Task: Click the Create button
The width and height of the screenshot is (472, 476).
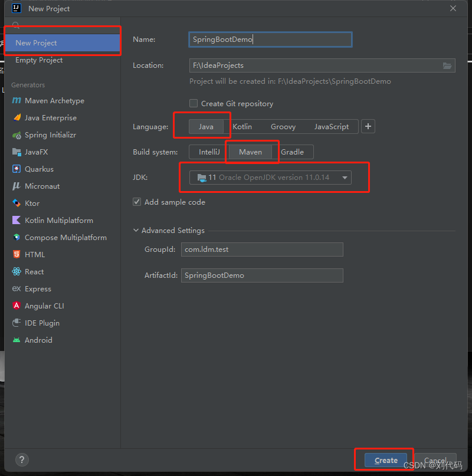Action: pyautogui.click(x=386, y=461)
